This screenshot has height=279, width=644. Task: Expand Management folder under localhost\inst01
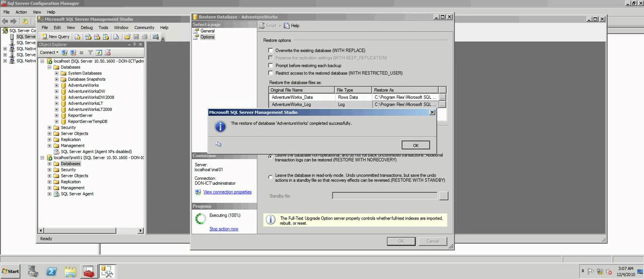pos(49,188)
